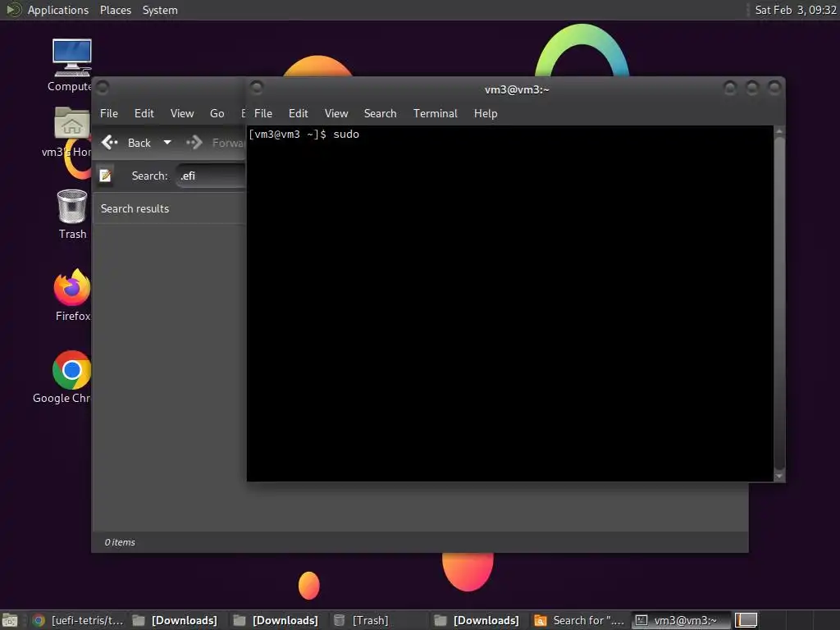The image size is (840, 630).
Task: Expand the Back history dropdown arrow
Action: tap(167, 143)
